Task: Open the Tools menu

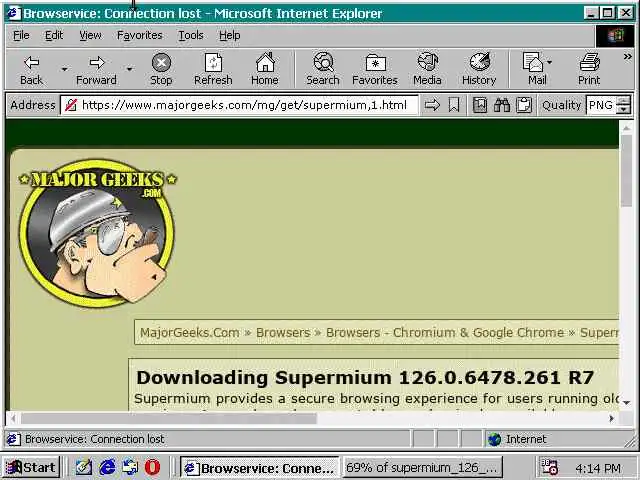Action: pyautogui.click(x=191, y=36)
